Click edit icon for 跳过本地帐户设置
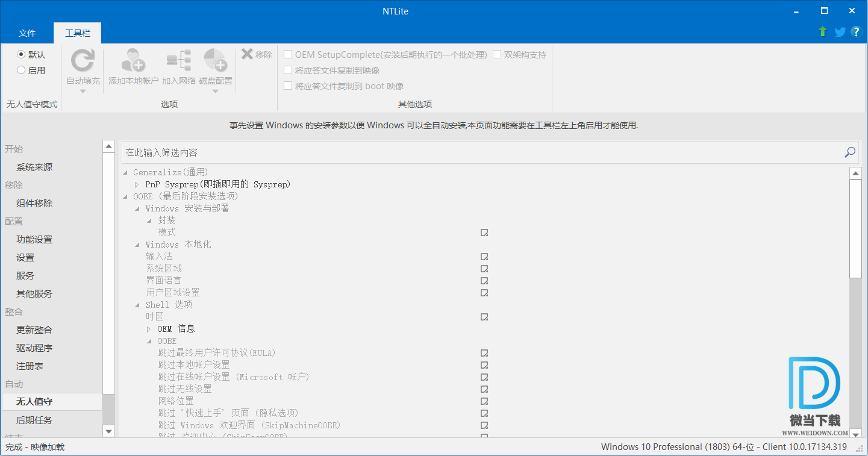Screen dimensions: 868x456 point(484,365)
